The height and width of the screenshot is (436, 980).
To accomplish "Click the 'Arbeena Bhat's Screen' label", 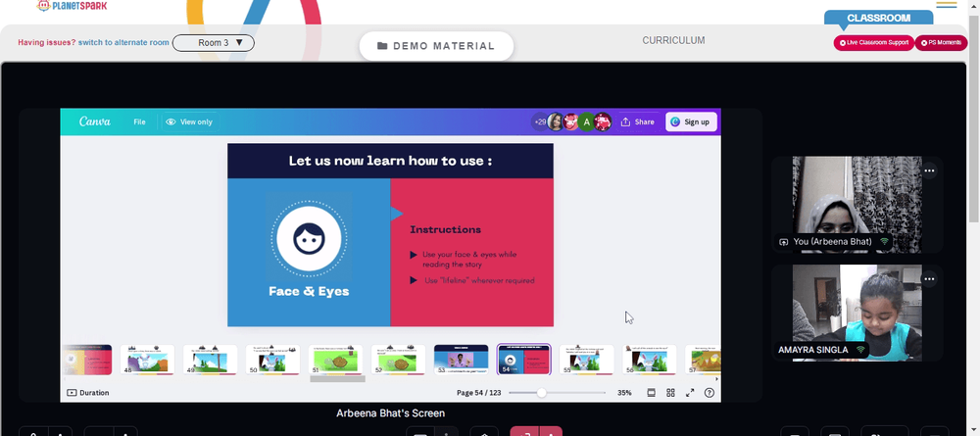I will click(x=391, y=412).
